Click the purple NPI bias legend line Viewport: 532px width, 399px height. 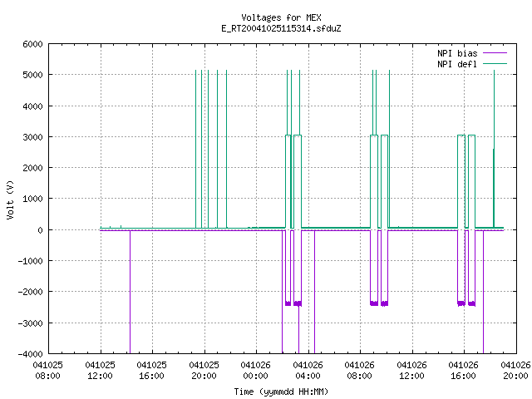pos(495,53)
